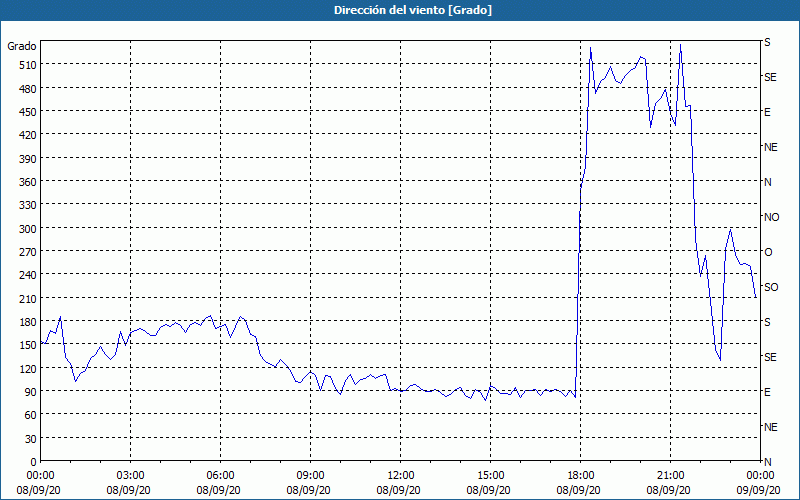The width and height of the screenshot is (800, 500).
Task: Click the 360 degree axis label
Action: 28,182
